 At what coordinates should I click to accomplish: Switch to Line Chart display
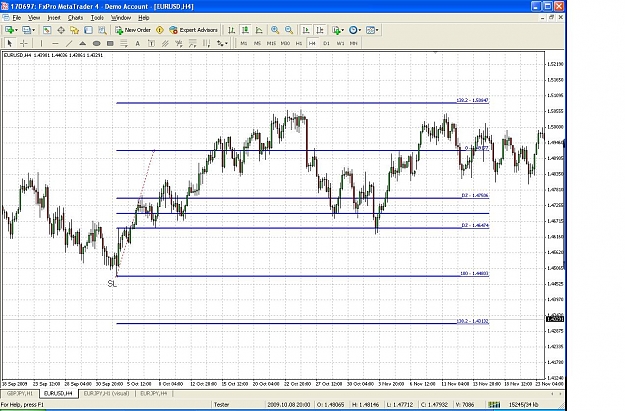(259, 30)
